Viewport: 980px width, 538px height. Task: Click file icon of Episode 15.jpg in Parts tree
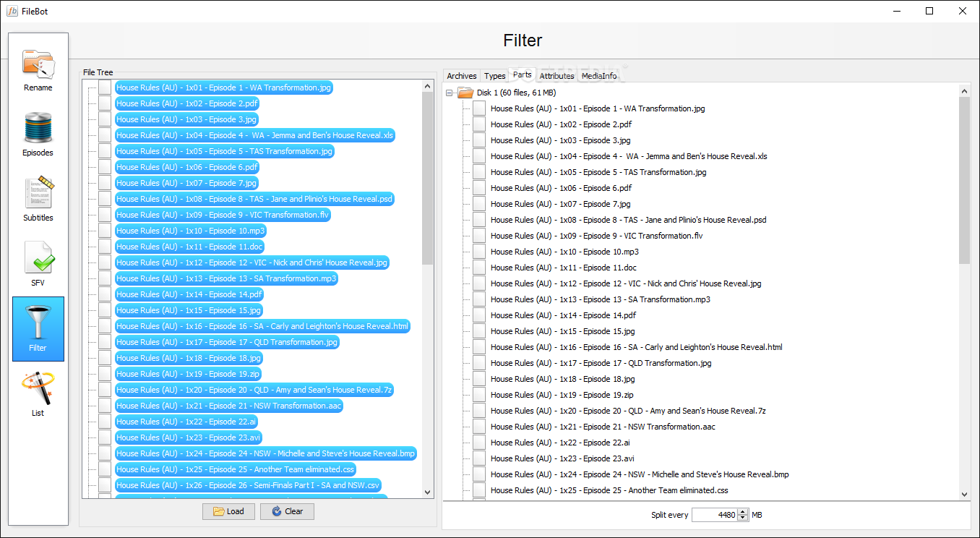479,331
